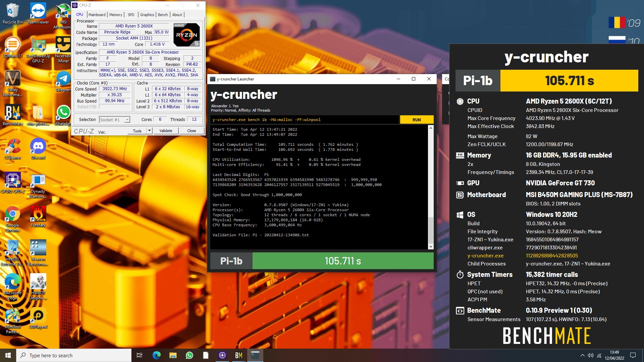Launch Valley Benchmark shortcut
This screenshot has height=362, width=644.
pyautogui.click(x=13, y=83)
